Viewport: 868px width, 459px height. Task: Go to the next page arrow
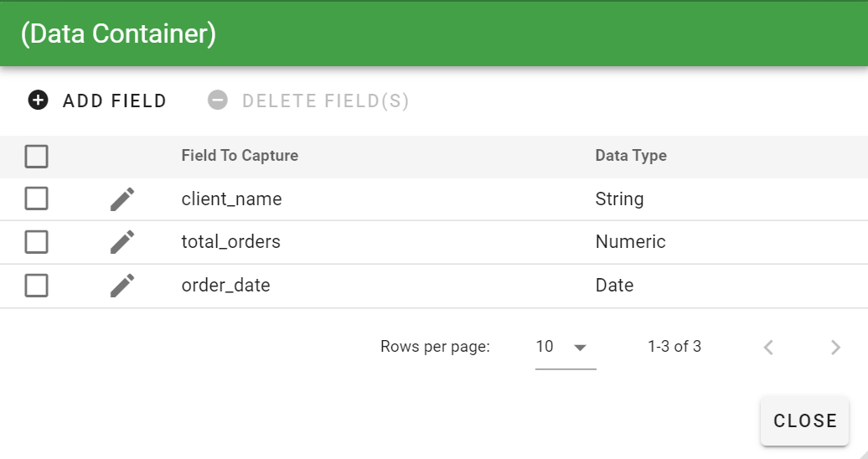[835, 347]
